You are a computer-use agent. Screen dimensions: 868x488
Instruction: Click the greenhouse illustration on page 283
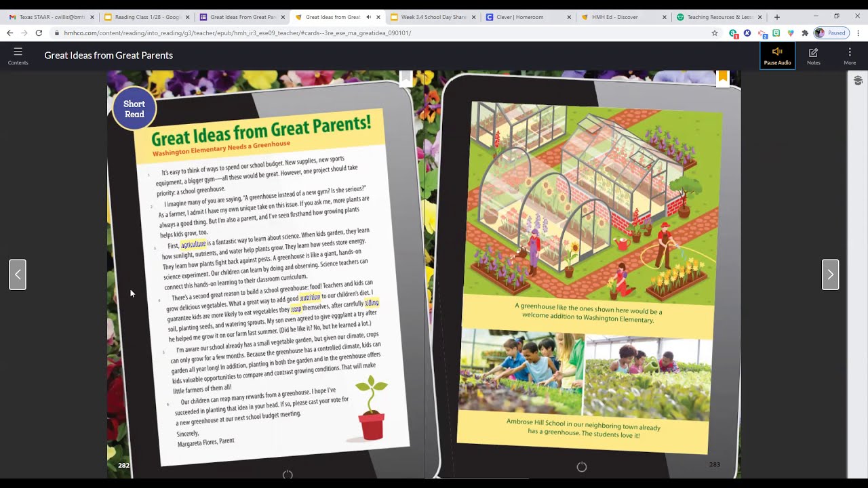pos(594,202)
